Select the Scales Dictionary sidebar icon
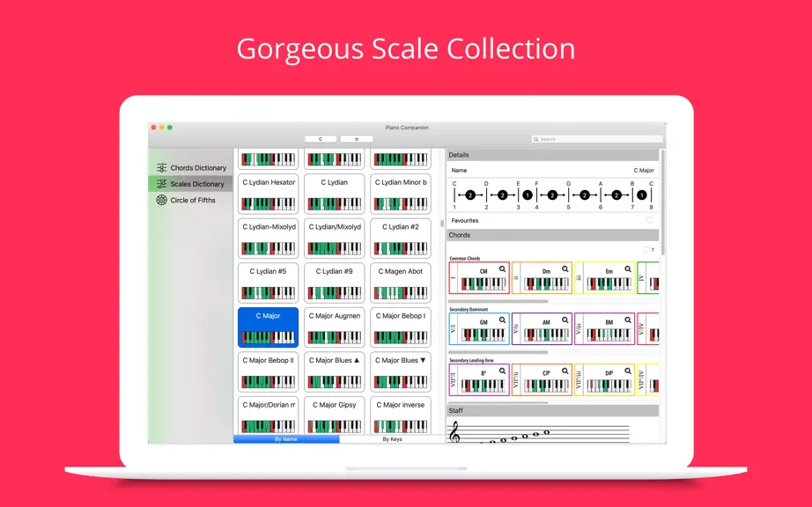Image resolution: width=812 pixels, height=507 pixels. pos(161,184)
